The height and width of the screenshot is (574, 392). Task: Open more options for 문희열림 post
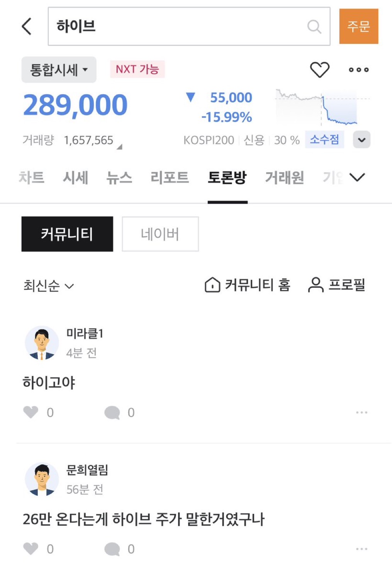click(361, 549)
